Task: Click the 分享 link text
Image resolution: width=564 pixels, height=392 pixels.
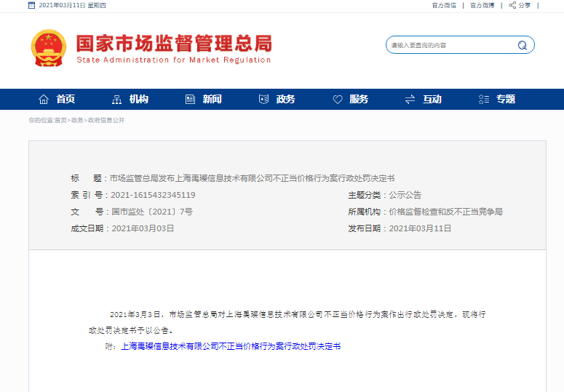Action: click(525, 5)
